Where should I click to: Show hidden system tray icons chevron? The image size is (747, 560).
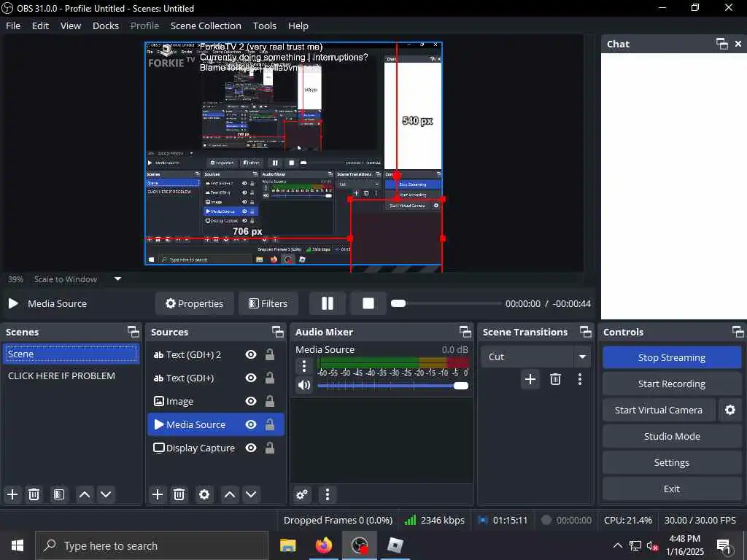[617, 545]
